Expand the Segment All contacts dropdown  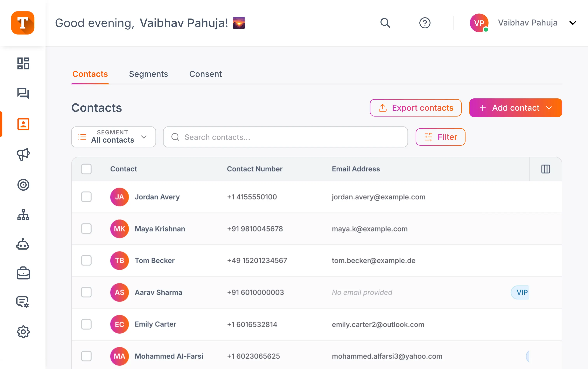tap(113, 137)
